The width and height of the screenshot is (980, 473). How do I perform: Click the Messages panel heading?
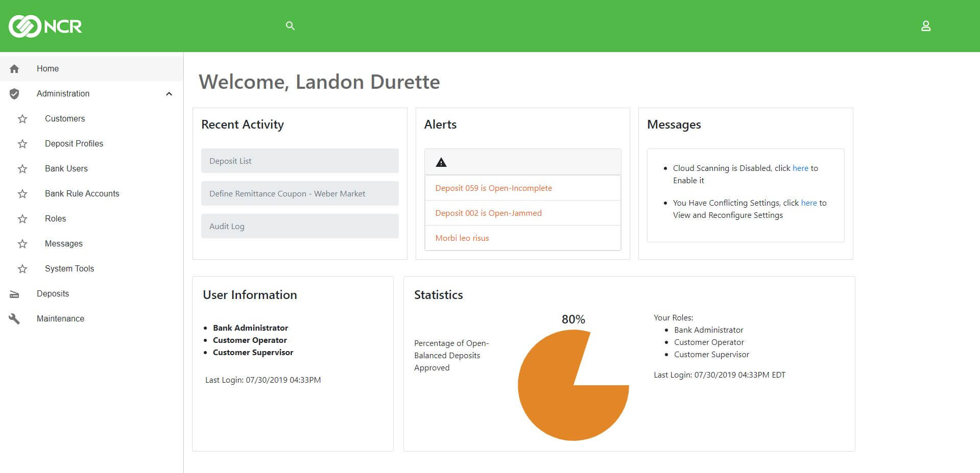674,125
